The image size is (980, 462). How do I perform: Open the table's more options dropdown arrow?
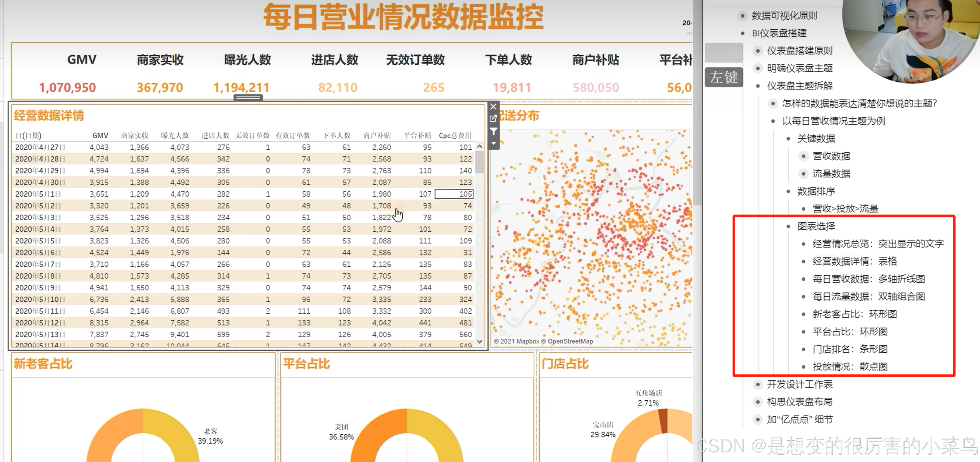coord(493,143)
